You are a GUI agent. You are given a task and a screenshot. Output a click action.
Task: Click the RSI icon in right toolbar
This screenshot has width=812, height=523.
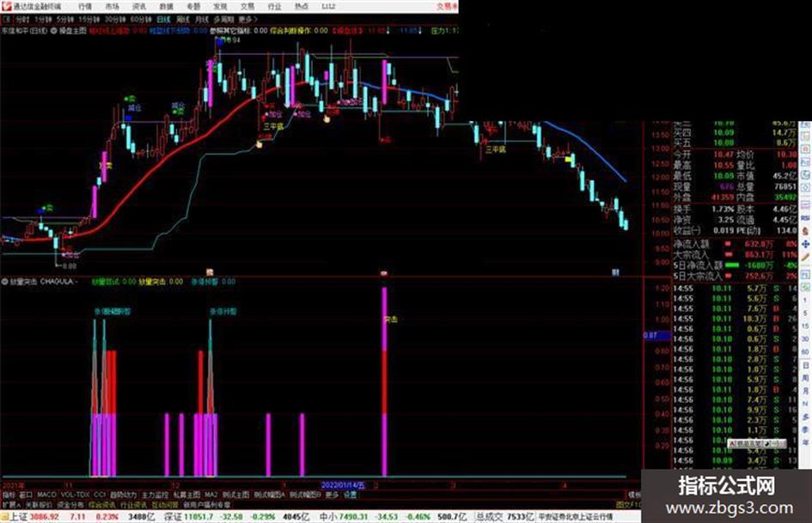pos(805,217)
